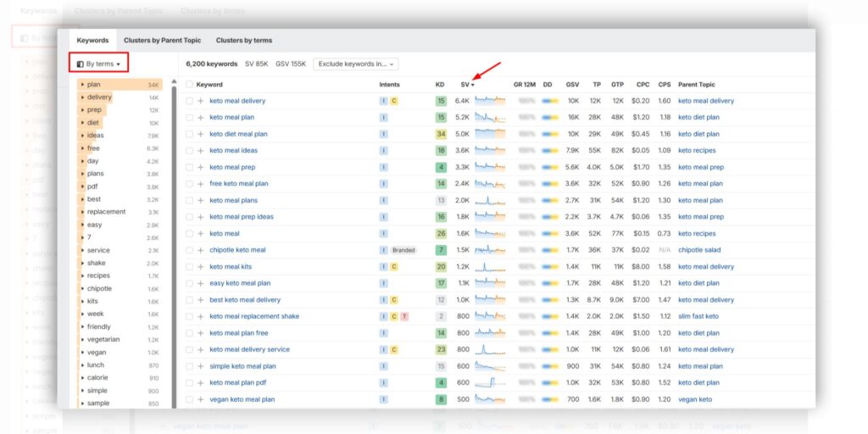The height and width of the screenshot is (434, 868).
Task: Add 'keto meal prep ideas' via plus icon
Action: 200,217
